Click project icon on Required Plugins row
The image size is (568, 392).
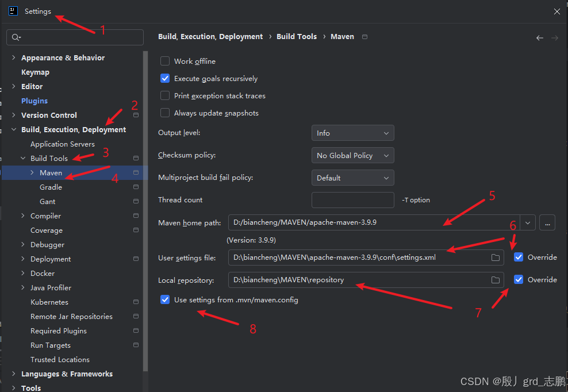click(x=136, y=330)
